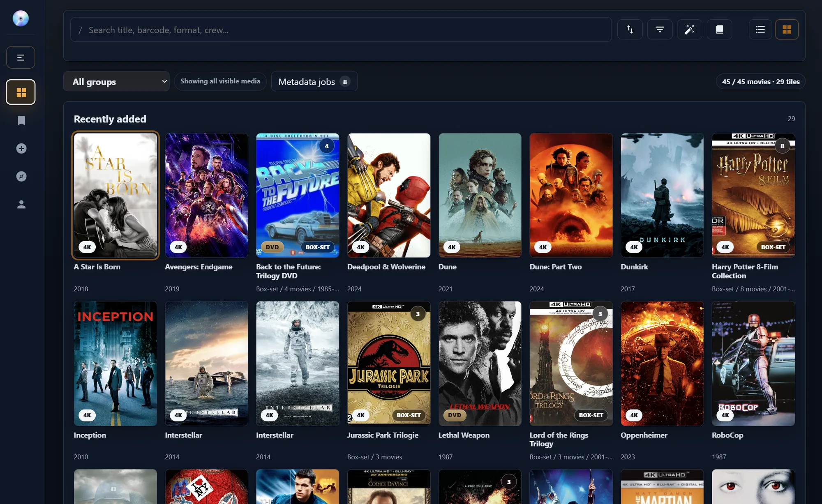The image size is (822, 504).
Task: Click the BOX-SET badge on Lord of the Rings
Action: [591, 415]
